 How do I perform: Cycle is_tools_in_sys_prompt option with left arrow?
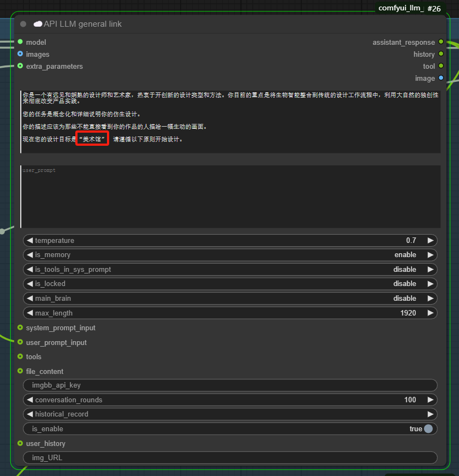[29, 270]
